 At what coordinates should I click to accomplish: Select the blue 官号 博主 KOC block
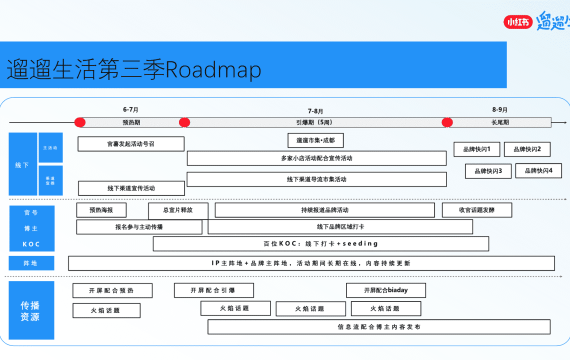(32, 228)
